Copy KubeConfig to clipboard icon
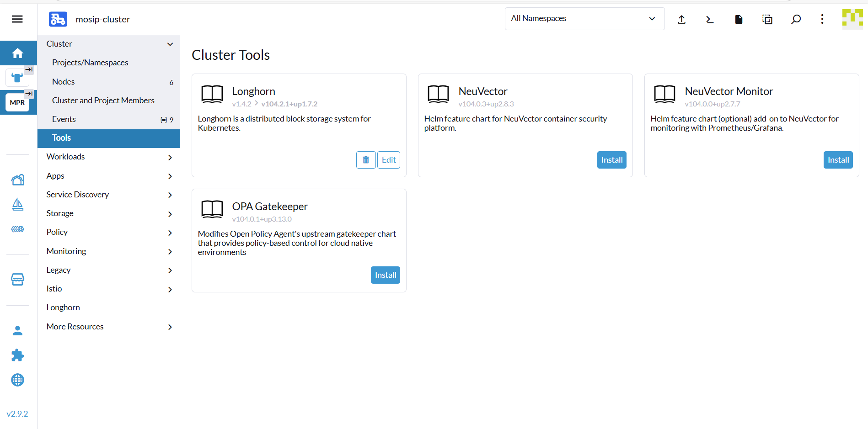The height and width of the screenshot is (429, 868). (767, 19)
